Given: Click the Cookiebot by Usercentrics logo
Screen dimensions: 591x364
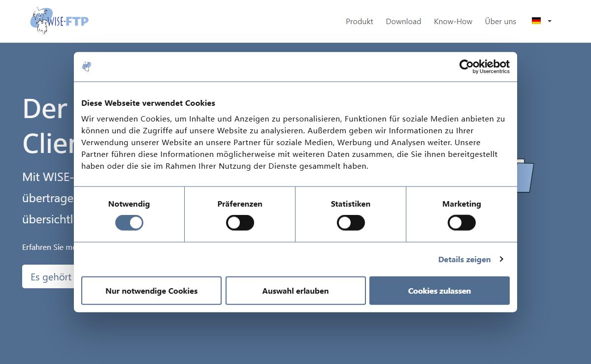Looking at the screenshot, I should [x=484, y=66].
